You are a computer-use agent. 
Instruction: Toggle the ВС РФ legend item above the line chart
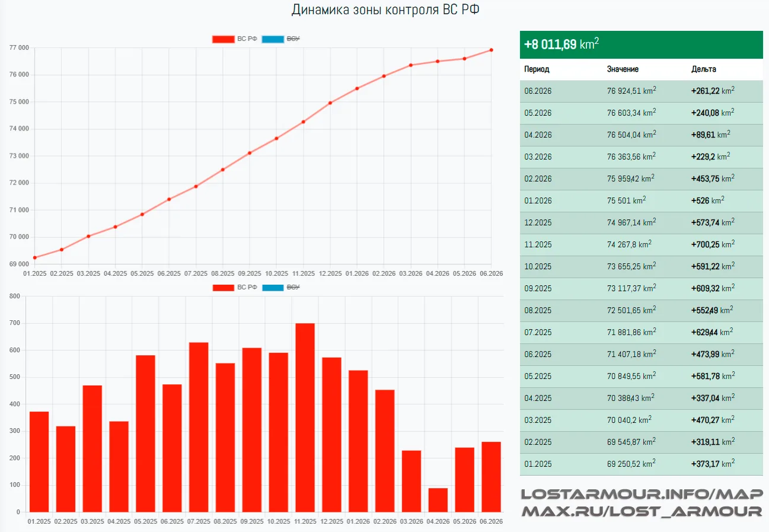235,39
